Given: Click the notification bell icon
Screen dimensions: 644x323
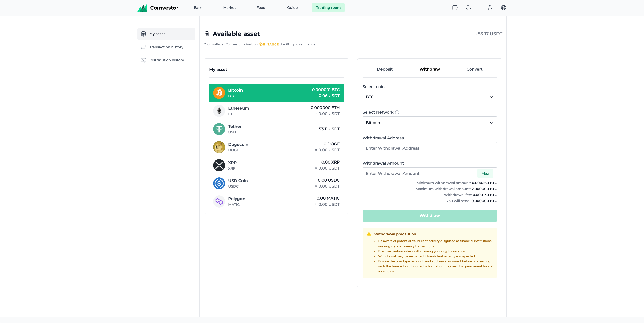Looking at the screenshot, I should click(468, 8).
